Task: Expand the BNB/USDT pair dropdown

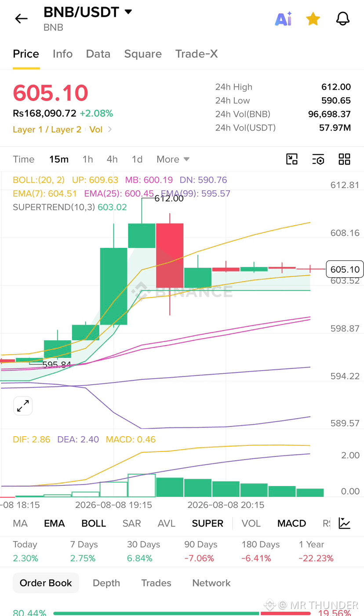Action: point(128,12)
